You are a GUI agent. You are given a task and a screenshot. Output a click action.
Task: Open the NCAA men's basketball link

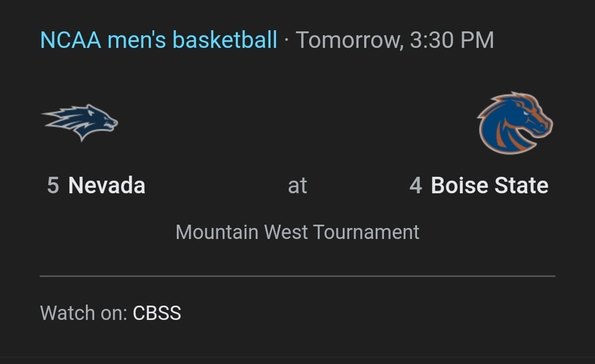[159, 40]
